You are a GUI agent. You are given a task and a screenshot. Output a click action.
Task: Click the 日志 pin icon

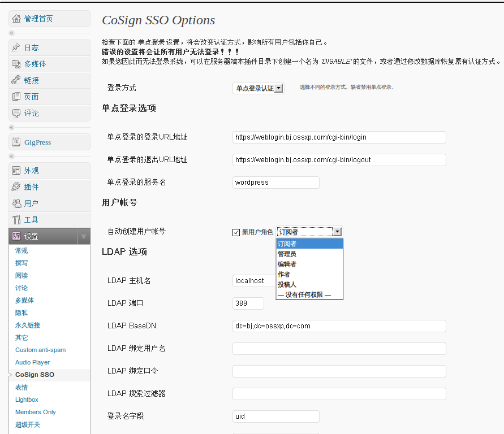pyautogui.click(x=16, y=47)
